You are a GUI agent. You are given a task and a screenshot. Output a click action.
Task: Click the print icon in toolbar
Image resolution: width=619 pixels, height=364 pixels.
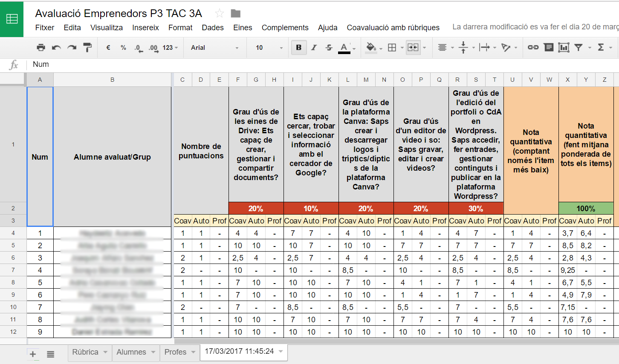click(40, 47)
